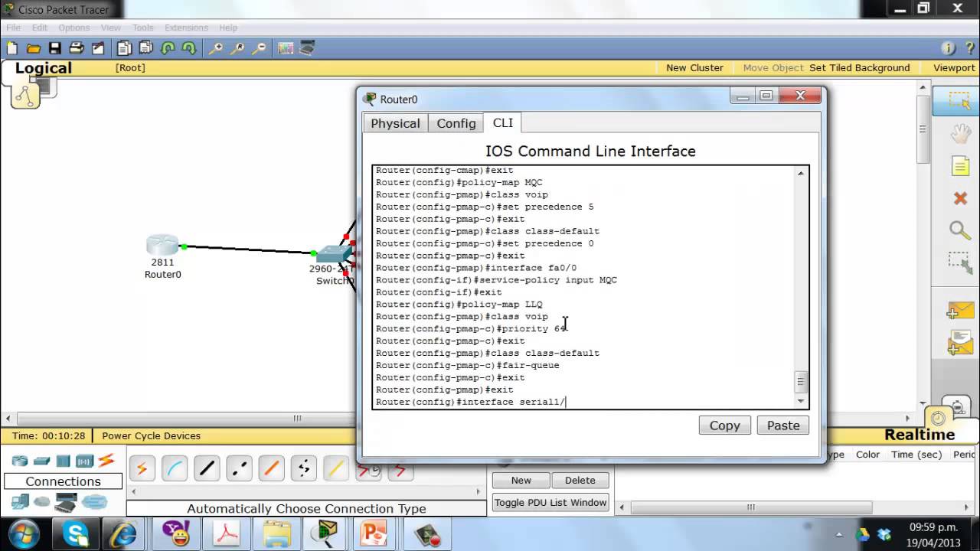Click the Logical workspace tab
The image size is (980, 551).
(43, 68)
